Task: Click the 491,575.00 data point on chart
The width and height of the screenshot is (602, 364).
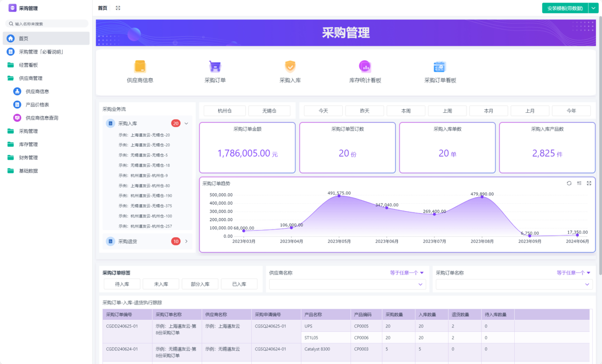Action: coord(339,196)
